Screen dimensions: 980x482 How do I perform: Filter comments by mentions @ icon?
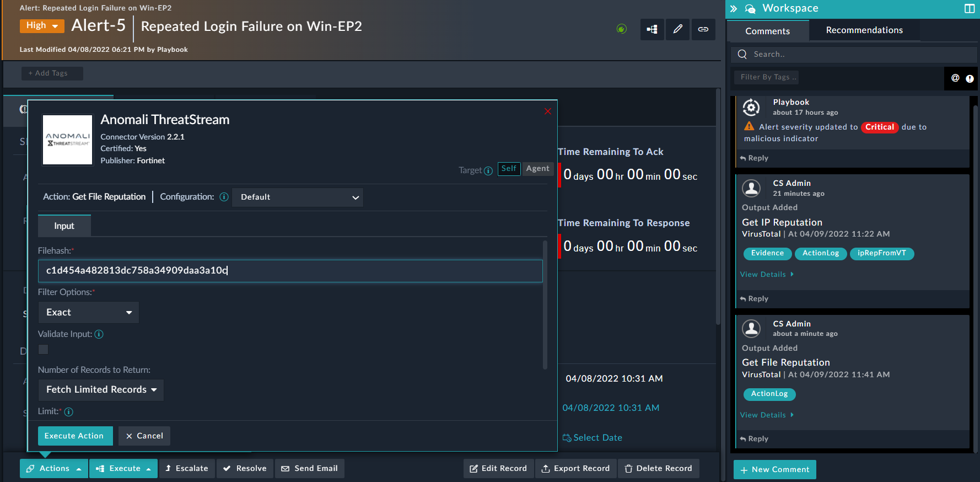[955, 78]
